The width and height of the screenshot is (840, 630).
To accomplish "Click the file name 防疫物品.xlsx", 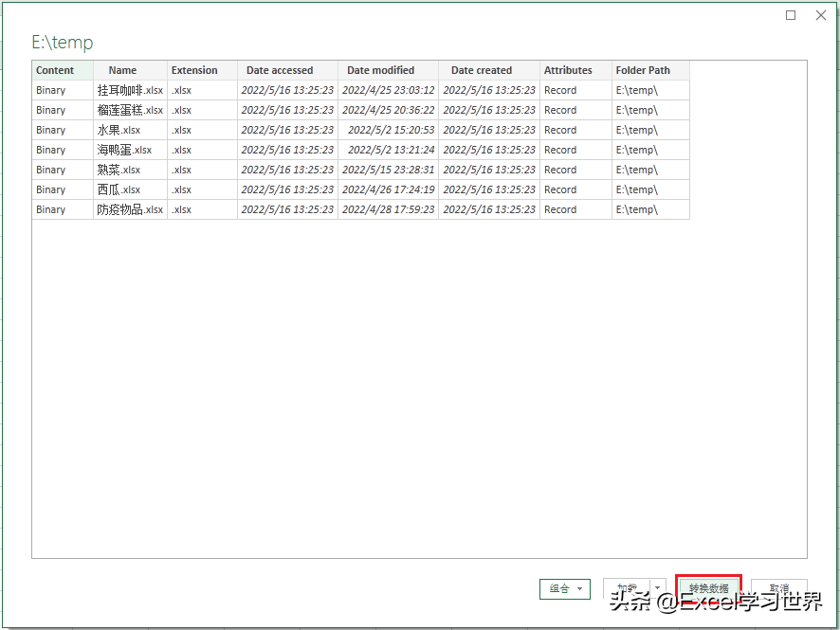I will [x=130, y=209].
